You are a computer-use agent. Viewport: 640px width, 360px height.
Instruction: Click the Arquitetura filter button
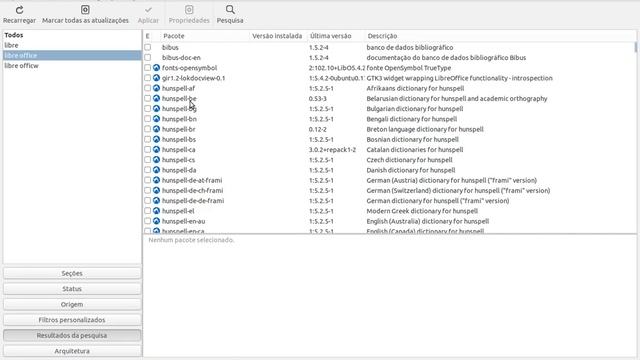(x=72, y=351)
